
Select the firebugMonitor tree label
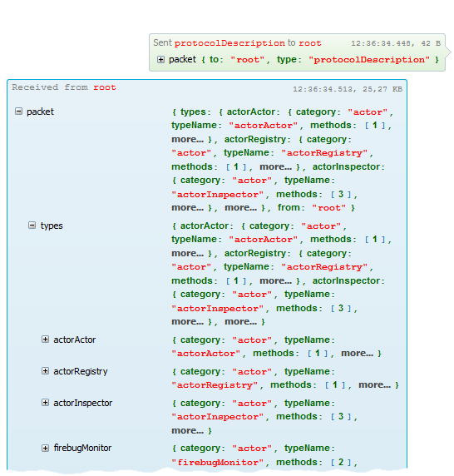(82, 448)
